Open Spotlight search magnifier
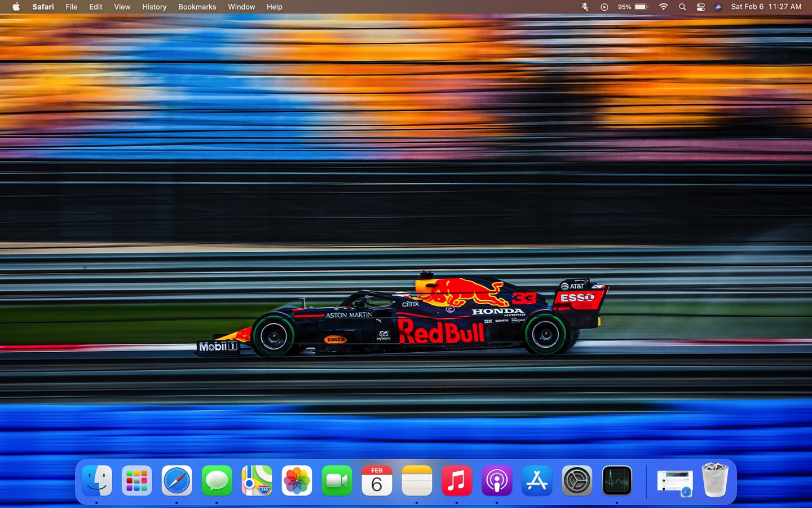The height and width of the screenshot is (508, 812). (x=682, y=7)
